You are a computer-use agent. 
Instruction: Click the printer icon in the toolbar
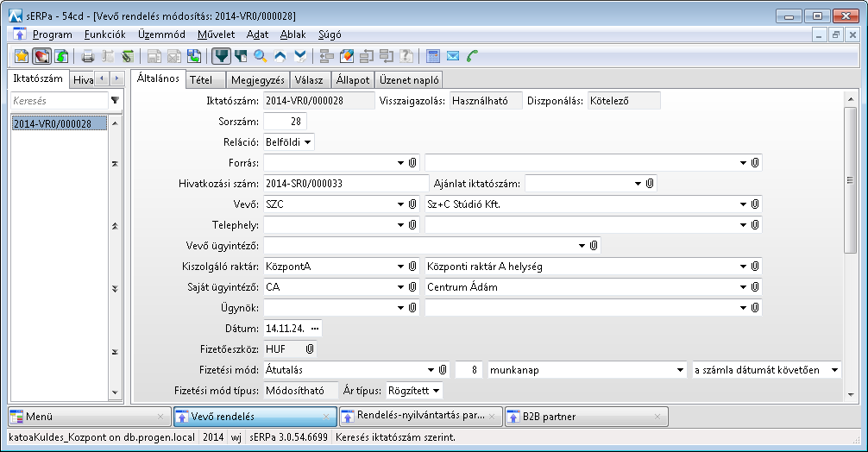87,56
